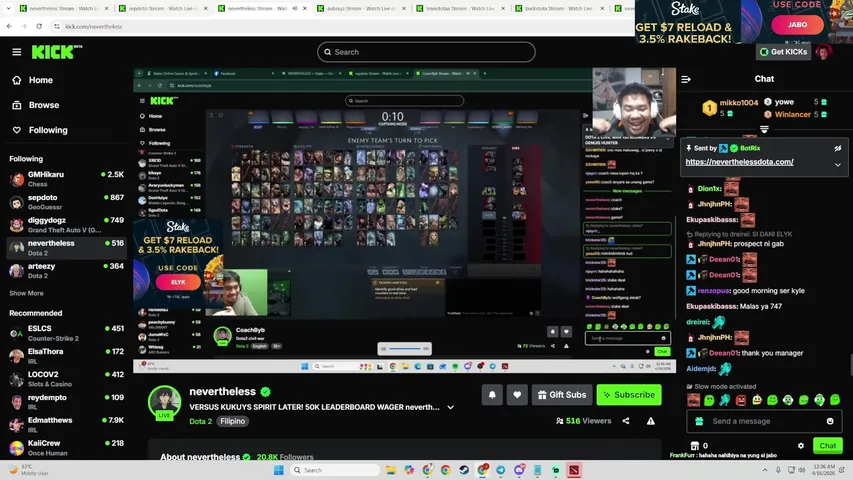Open emoji picker in chat input
The image size is (853, 480).
[x=830, y=421]
